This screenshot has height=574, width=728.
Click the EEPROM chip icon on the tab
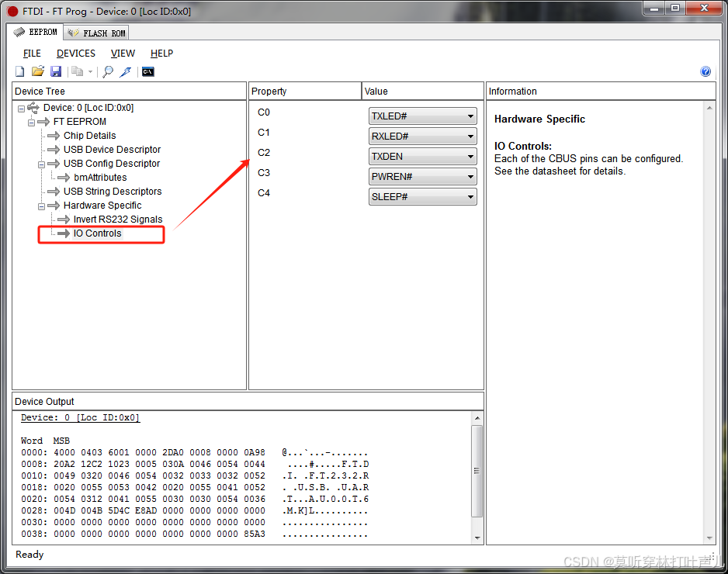click(x=19, y=32)
